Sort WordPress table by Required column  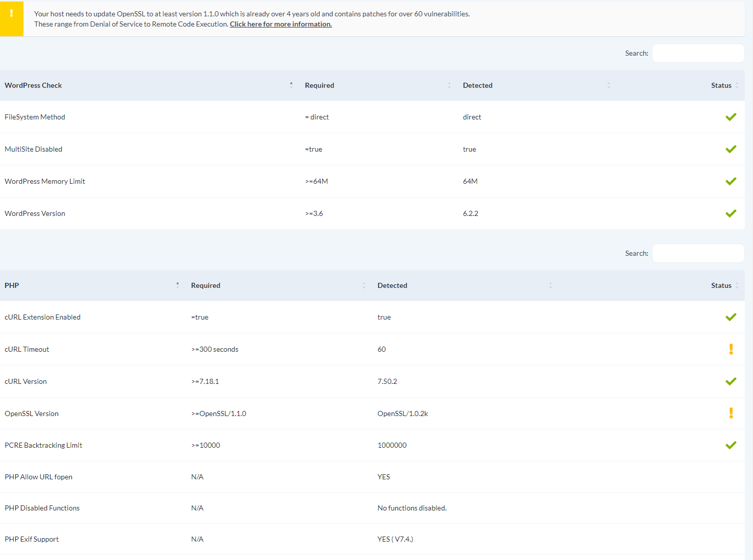pos(379,85)
